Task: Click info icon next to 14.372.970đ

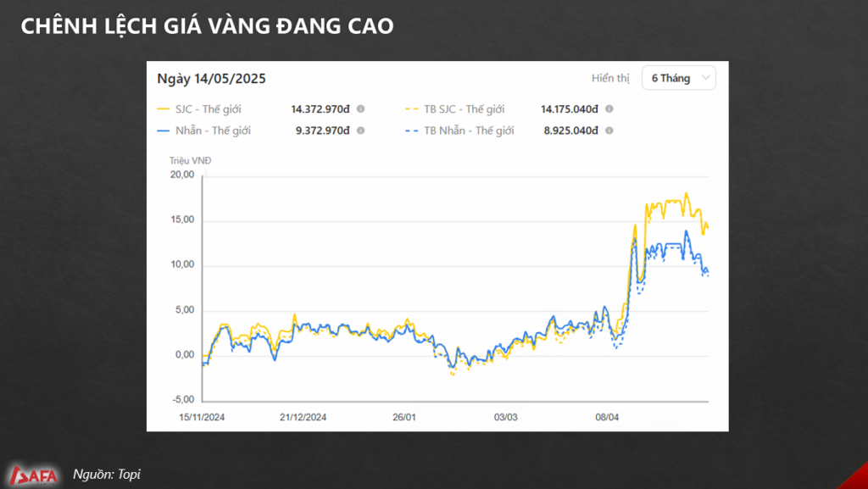Action: click(x=360, y=109)
